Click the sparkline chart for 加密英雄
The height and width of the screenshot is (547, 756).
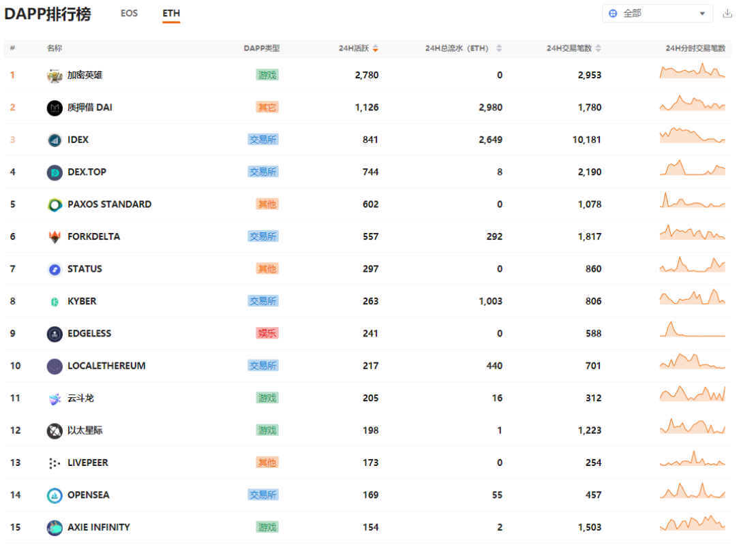(693, 71)
